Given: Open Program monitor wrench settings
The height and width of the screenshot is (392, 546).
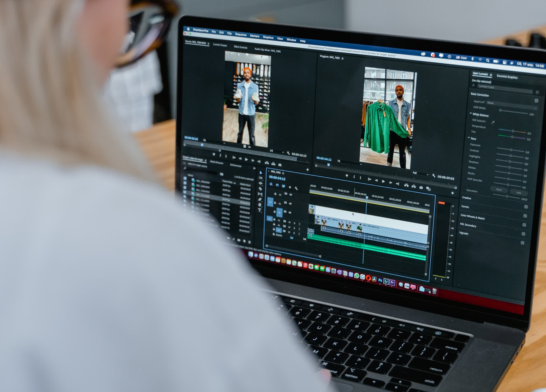Looking at the screenshot, I should 434,176.
